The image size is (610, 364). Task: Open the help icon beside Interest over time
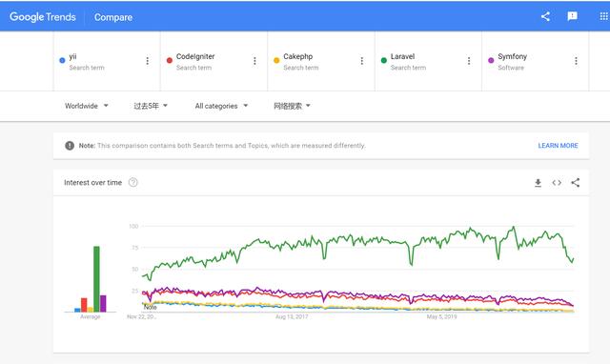coord(133,182)
